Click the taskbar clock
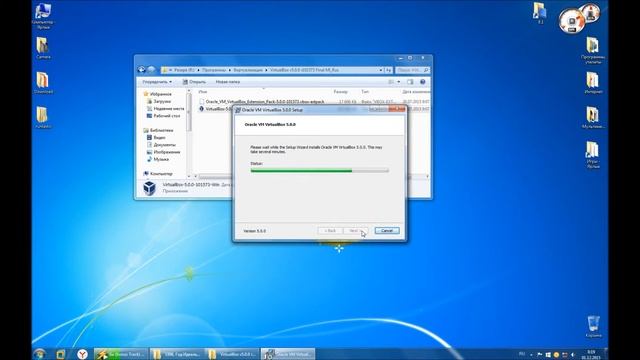The image size is (640, 360). (x=591, y=354)
